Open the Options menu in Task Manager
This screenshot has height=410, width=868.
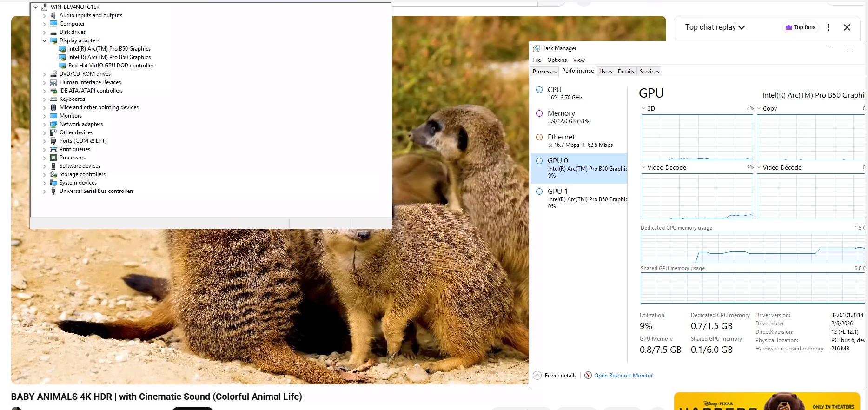pos(557,60)
